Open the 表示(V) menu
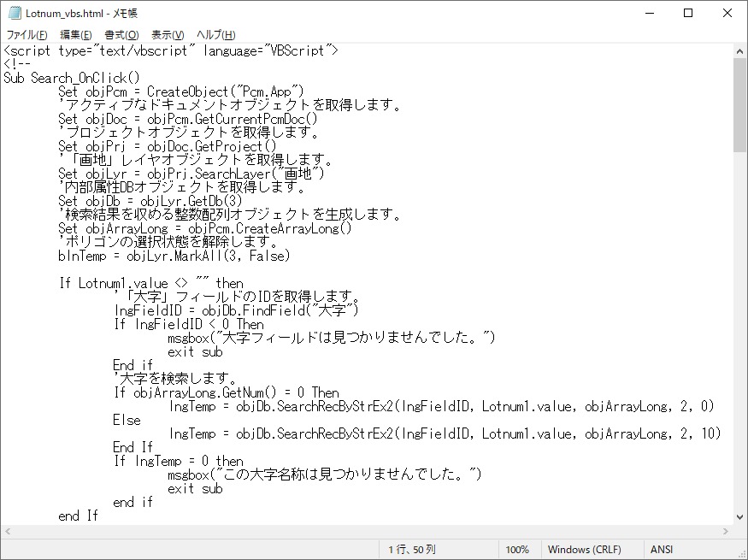Image resolution: width=748 pixels, height=560 pixels. pos(168,35)
